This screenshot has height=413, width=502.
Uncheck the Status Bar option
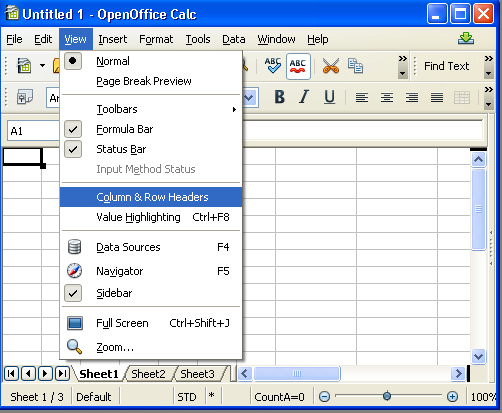pos(151,149)
